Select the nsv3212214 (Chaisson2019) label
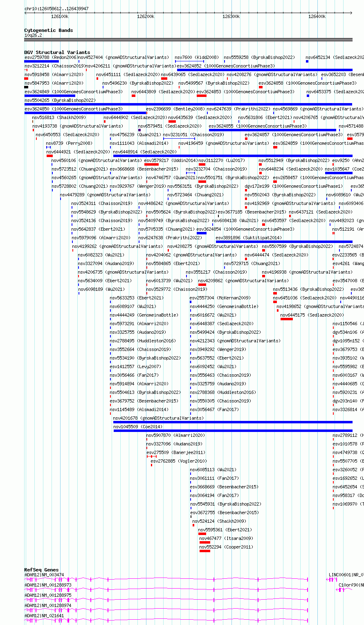 [55, 66]
